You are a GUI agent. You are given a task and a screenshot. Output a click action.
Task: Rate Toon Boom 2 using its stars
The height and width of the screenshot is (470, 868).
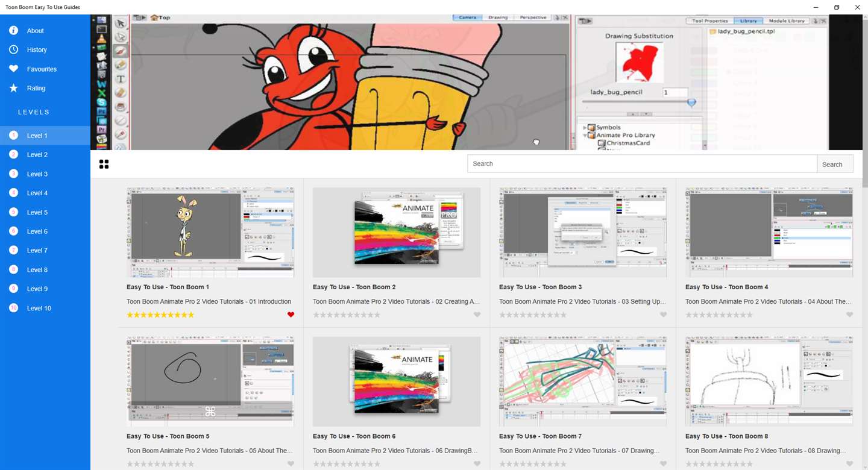pos(347,315)
